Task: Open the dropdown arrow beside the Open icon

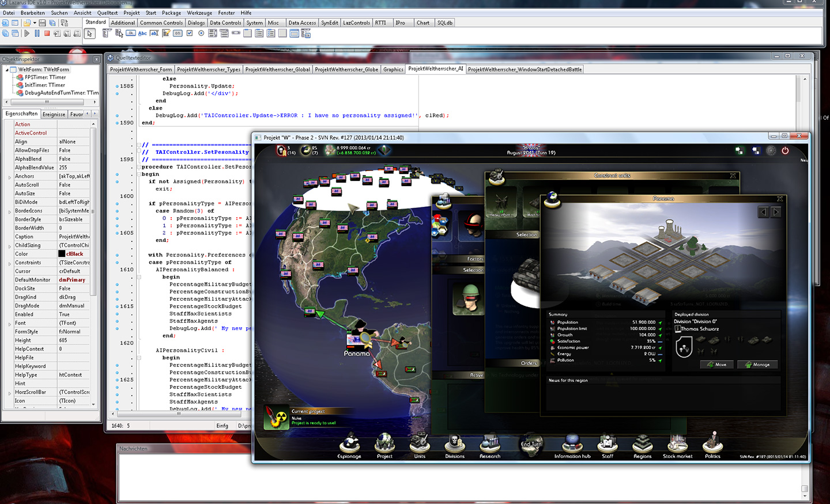Action: [x=35, y=23]
